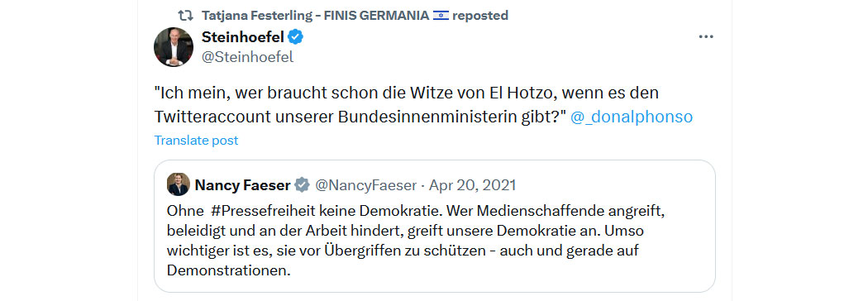Open the @NancyFaeser handle
The height and width of the screenshot is (301, 868).
click(x=365, y=185)
